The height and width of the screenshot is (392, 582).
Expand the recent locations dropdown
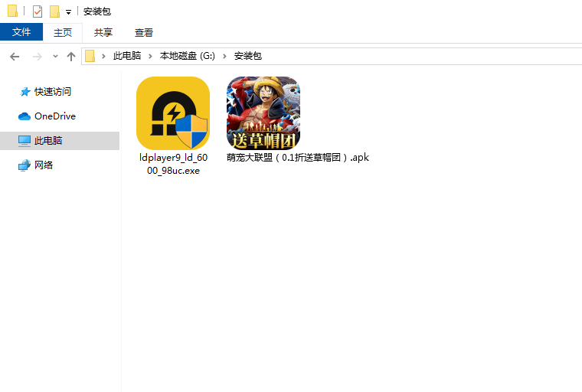pyautogui.click(x=55, y=57)
